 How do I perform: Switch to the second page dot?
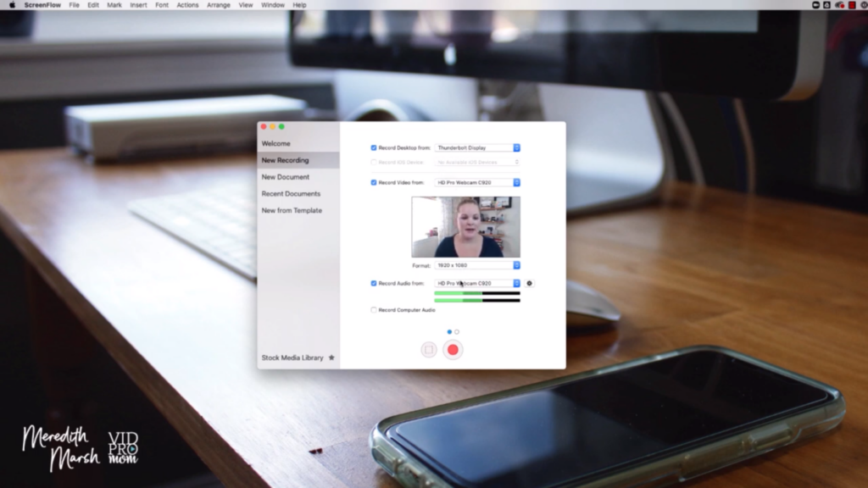457,332
